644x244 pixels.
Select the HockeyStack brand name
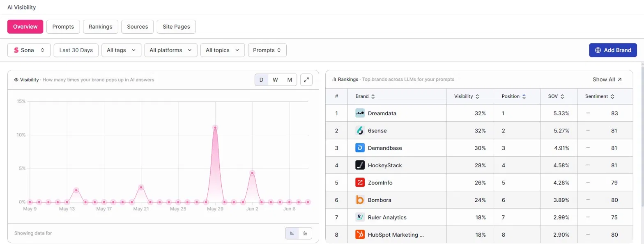click(385, 165)
